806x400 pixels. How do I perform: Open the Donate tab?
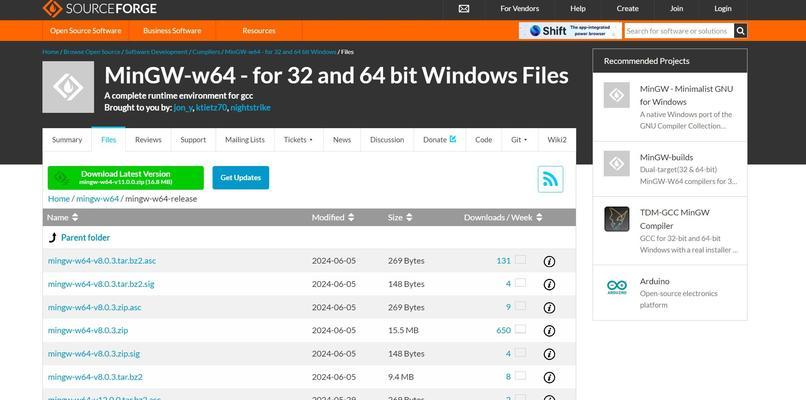439,140
